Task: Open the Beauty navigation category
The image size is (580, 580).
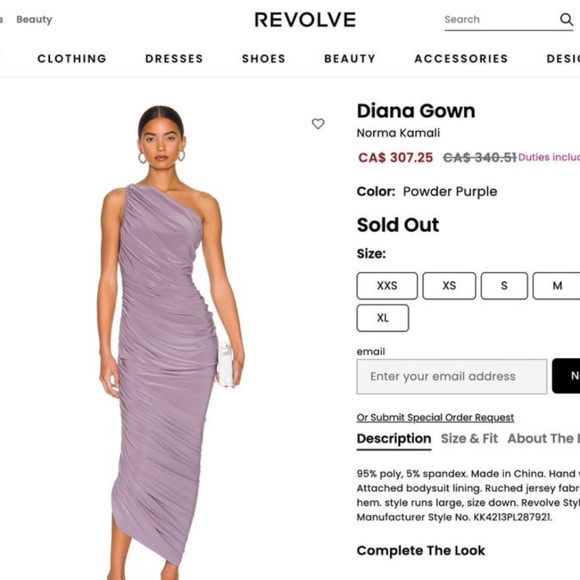Action: (350, 58)
